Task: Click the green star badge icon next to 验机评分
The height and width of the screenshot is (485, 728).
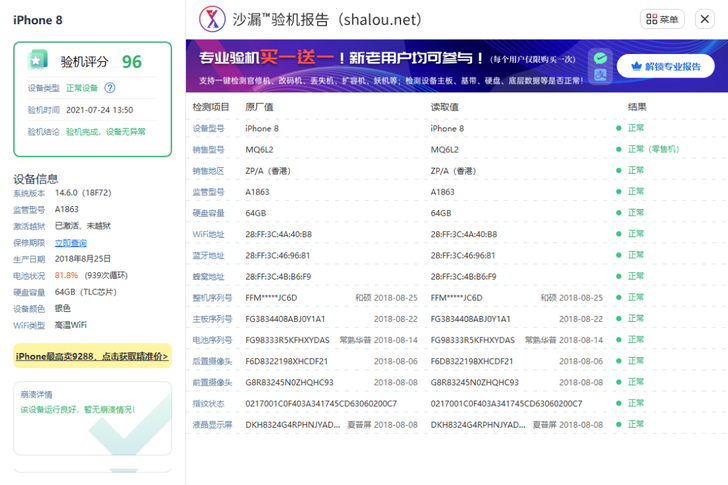Action: click(x=37, y=60)
